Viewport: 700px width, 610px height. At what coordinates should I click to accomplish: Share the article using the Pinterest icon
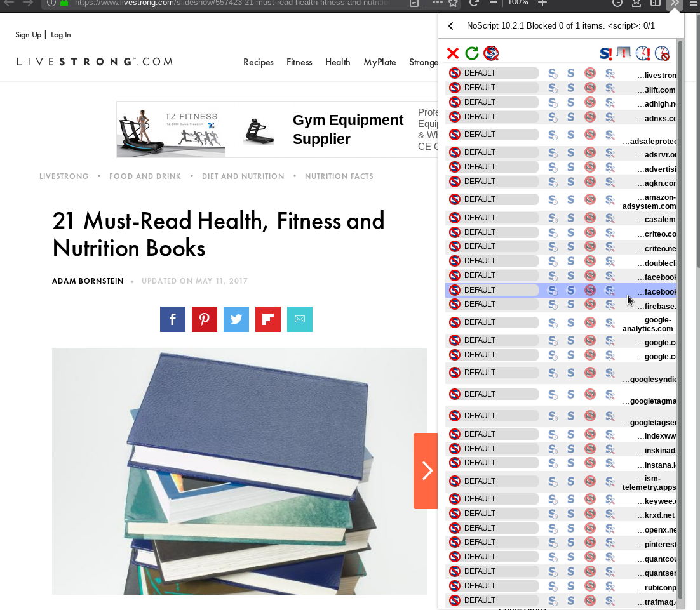(204, 319)
